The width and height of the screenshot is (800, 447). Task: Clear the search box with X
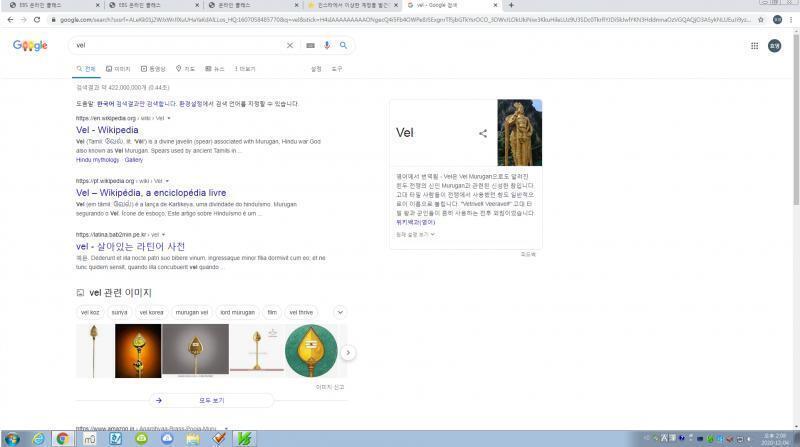[x=290, y=45]
